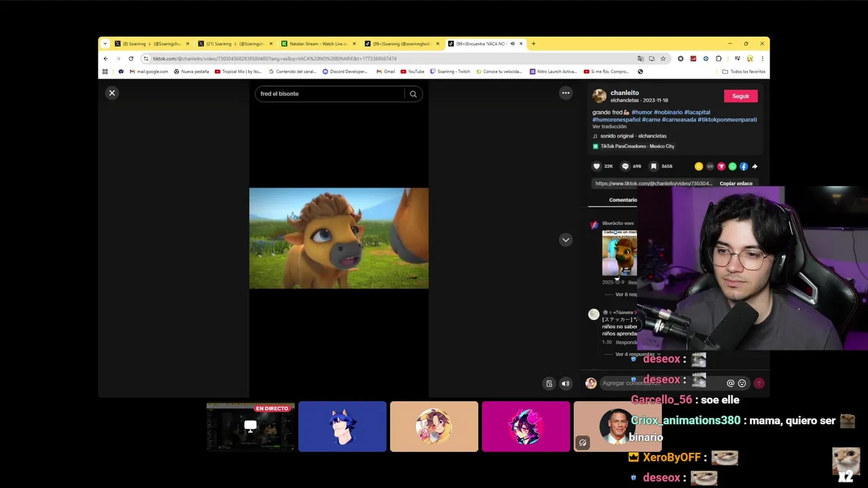Switch to Natalan Stream Kick tab
This screenshot has width=868, height=488.
tap(317, 43)
